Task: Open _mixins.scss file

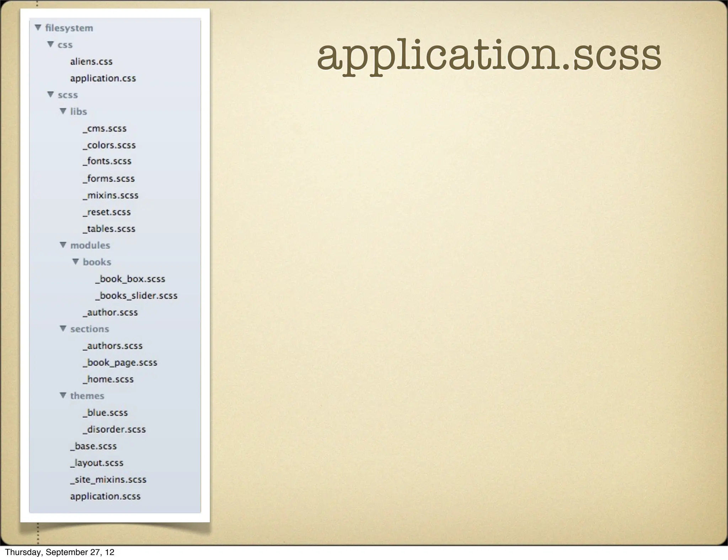Action: (111, 195)
